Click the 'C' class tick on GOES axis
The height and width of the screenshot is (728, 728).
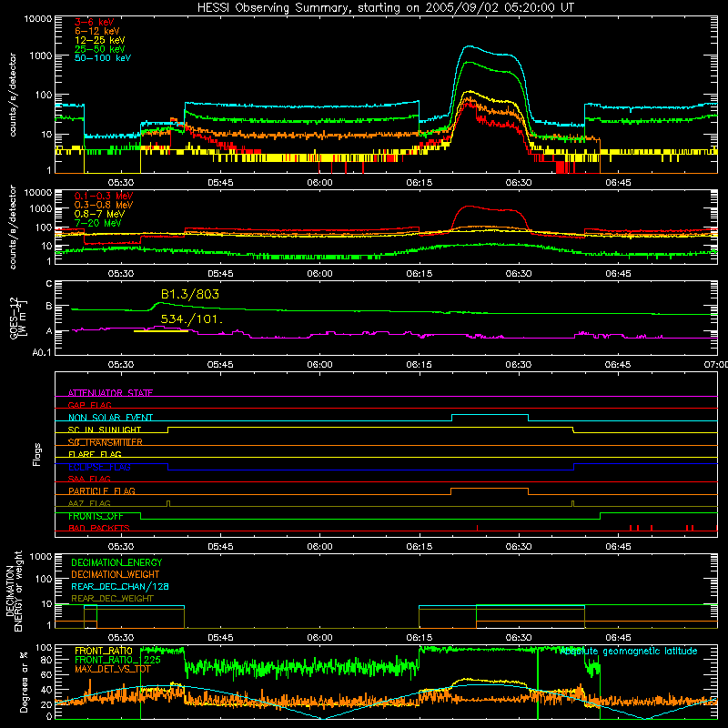click(x=49, y=284)
